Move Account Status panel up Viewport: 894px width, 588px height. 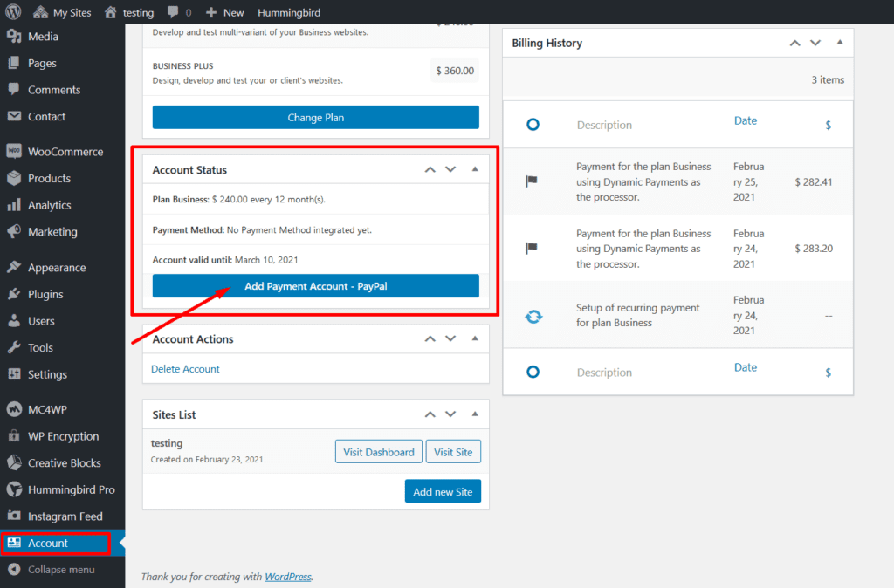(x=430, y=169)
